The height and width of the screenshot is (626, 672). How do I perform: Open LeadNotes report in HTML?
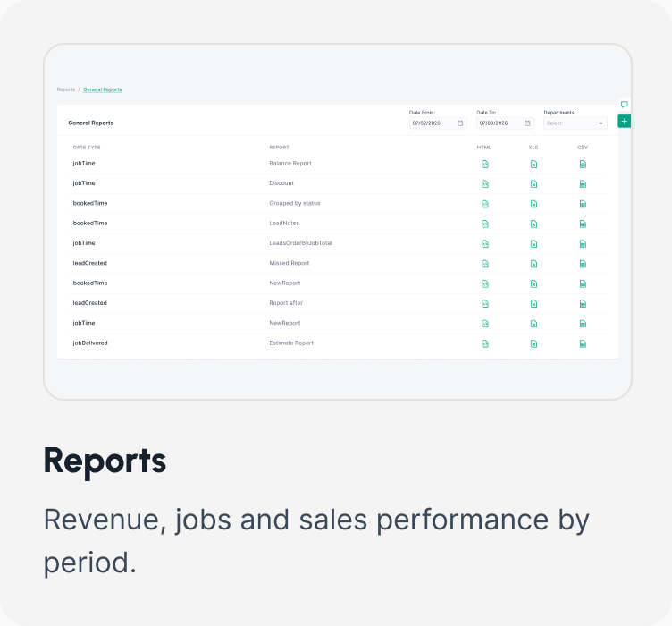click(485, 224)
